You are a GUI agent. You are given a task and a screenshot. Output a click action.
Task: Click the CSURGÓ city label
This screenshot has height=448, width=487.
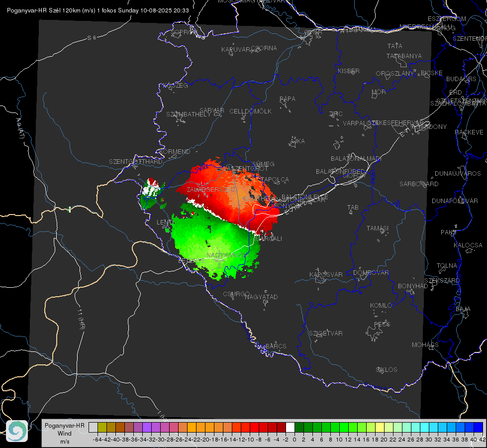pyautogui.click(x=236, y=294)
